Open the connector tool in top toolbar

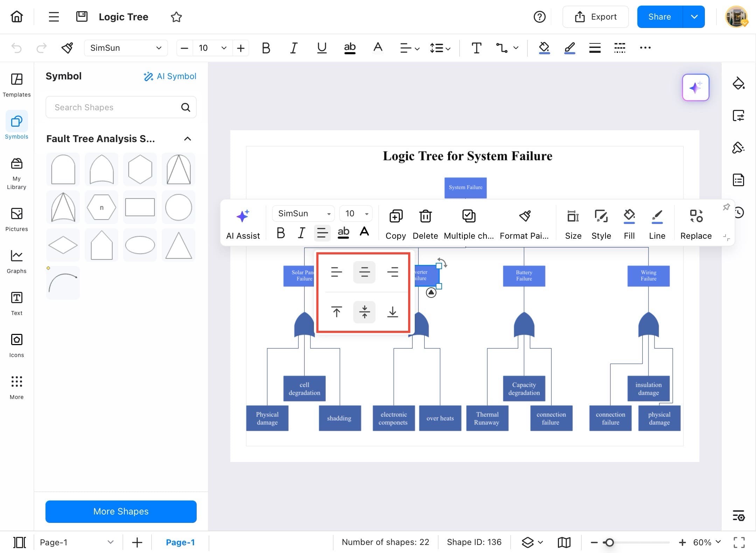pos(502,48)
